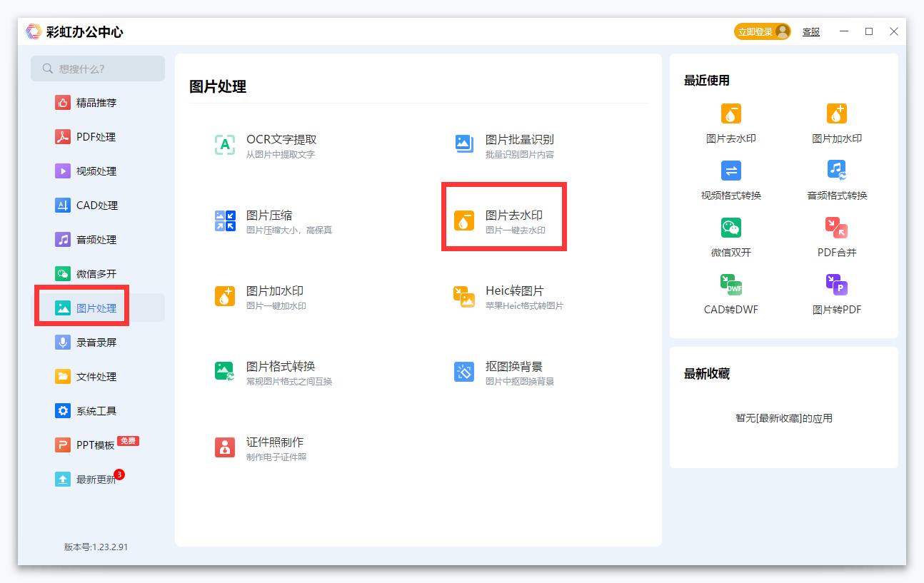924x583 pixels.
Task: Click 图片压缩大小，高保真 description text
Action: pos(289,230)
